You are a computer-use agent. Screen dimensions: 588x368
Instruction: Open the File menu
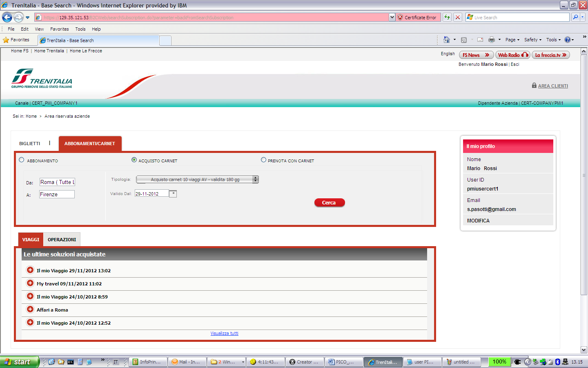[x=11, y=29]
